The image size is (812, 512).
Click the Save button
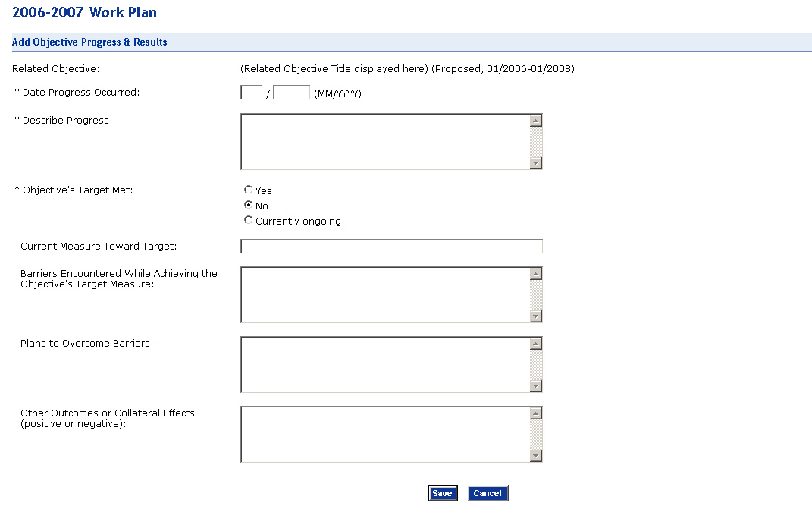tap(442, 494)
